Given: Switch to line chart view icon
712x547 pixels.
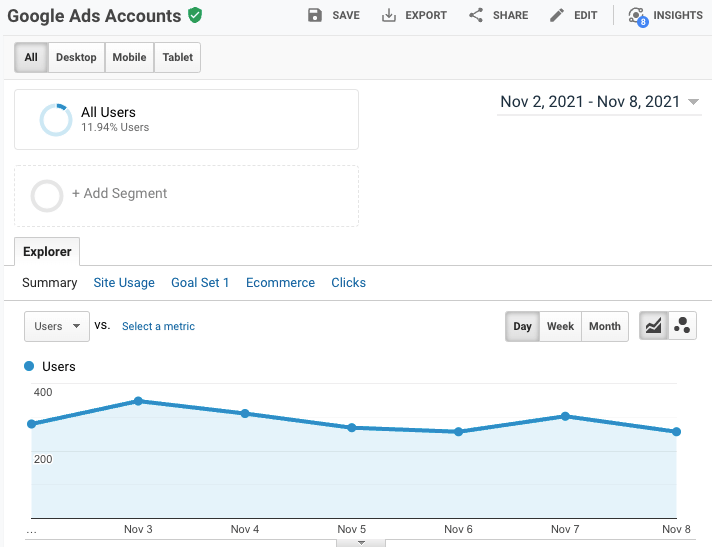Looking at the screenshot, I should pos(653,325).
